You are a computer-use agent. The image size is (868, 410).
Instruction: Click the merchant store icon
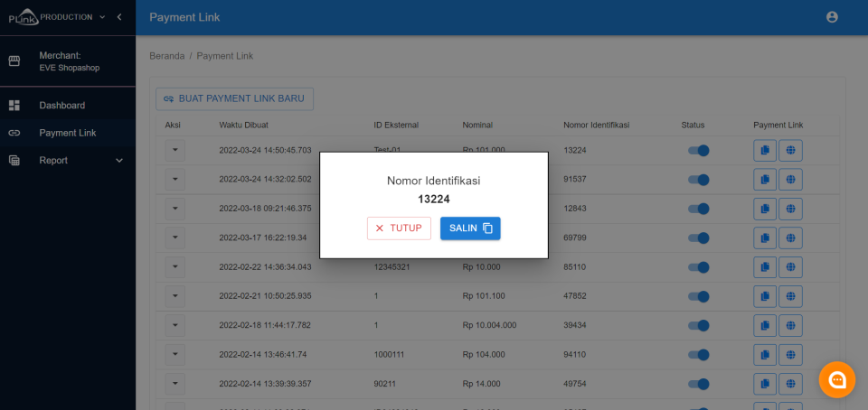coord(14,61)
